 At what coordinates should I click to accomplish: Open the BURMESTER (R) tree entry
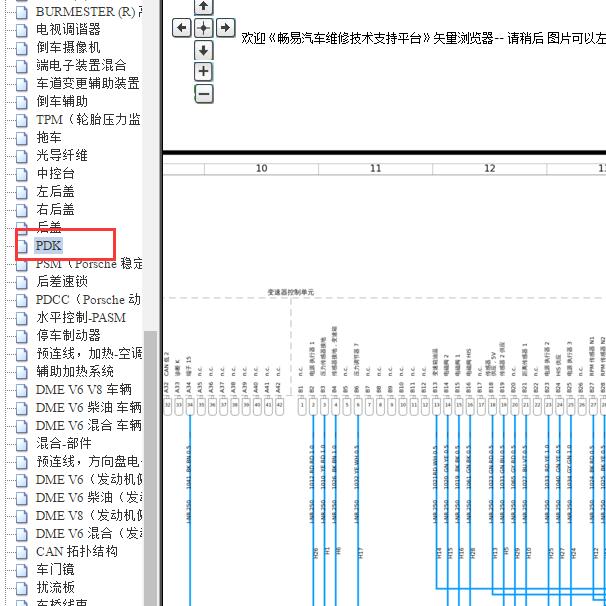(x=89, y=12)
